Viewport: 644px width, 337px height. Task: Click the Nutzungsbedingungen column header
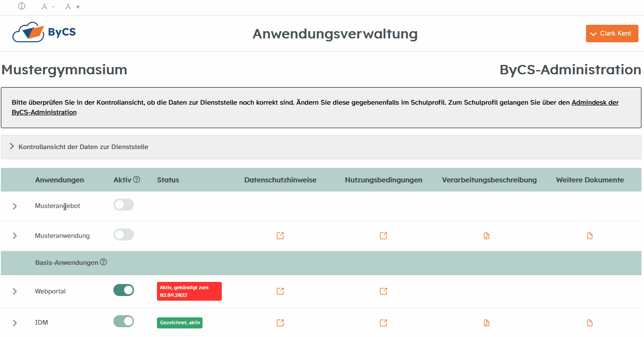(x=383, y=180)
